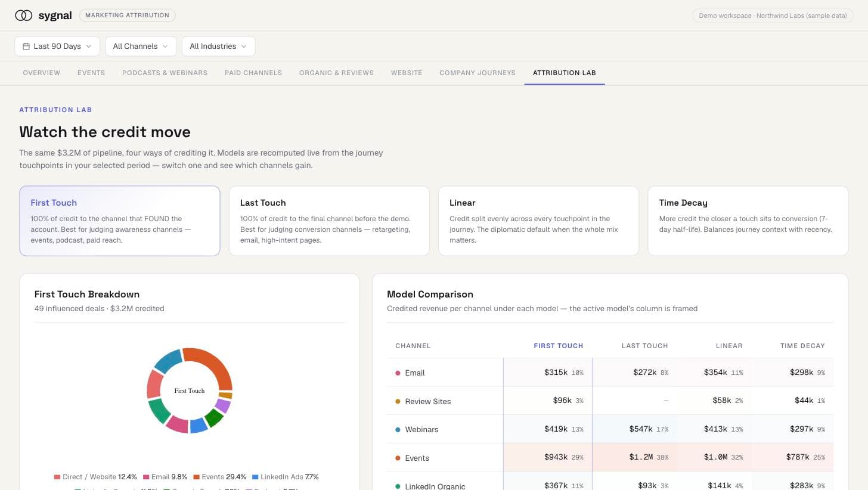868x490 pixels.
Task: Click the teal-blue donut chart segment
Action: point(168,360)
